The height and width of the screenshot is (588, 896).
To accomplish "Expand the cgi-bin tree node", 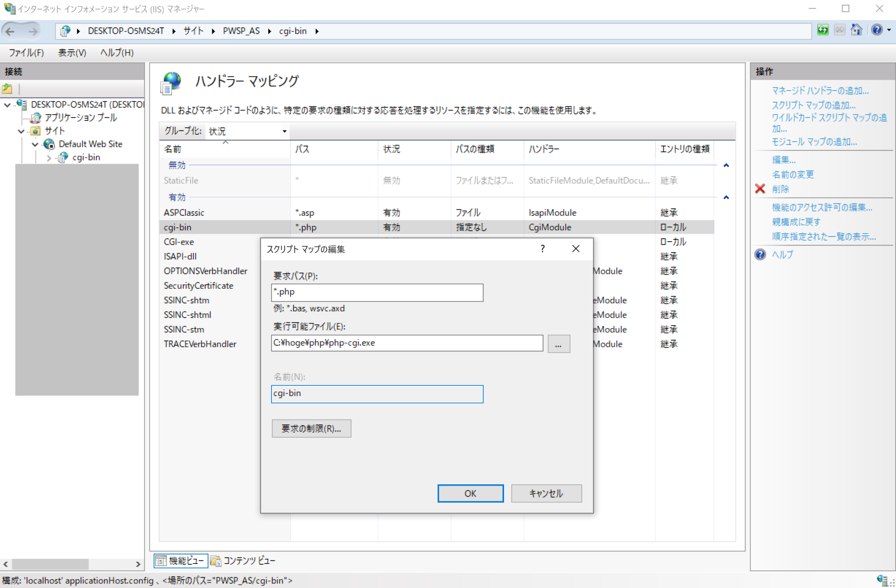I will pos(49,157).
